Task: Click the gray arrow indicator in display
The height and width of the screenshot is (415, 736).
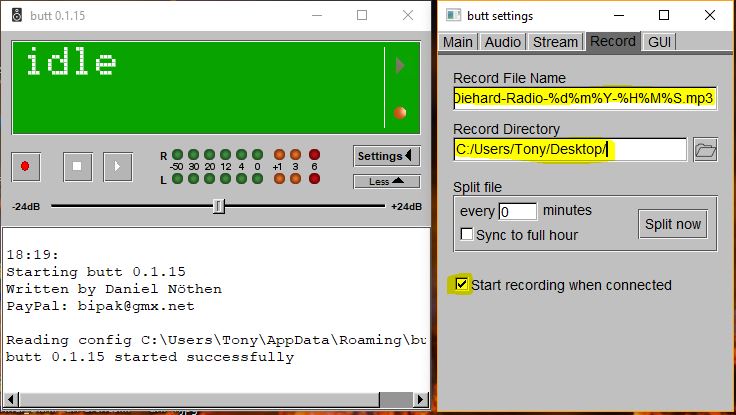Action: pyautogui.click(x=400, y=66)
